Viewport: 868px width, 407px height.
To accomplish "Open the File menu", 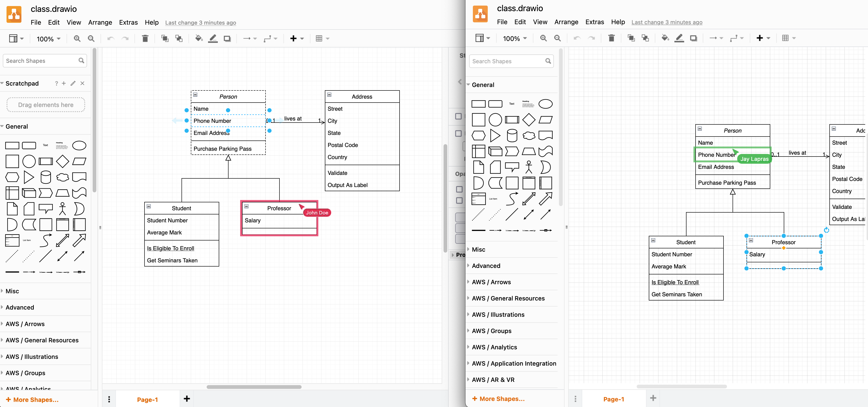I will point(37,23).
